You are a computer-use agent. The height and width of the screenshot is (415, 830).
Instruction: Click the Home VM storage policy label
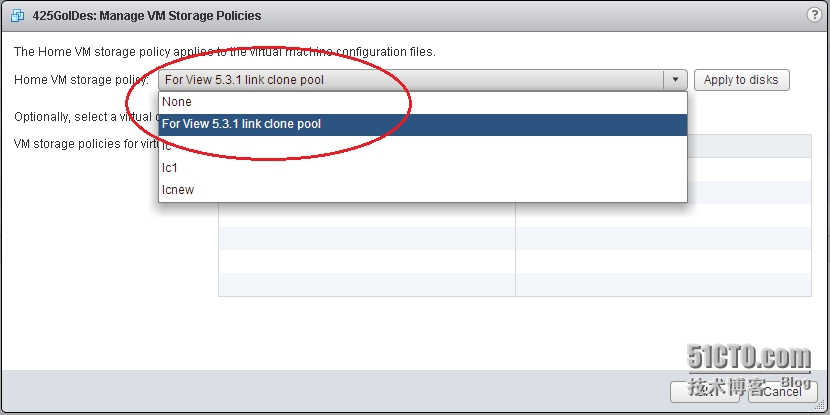pos(82,80)
